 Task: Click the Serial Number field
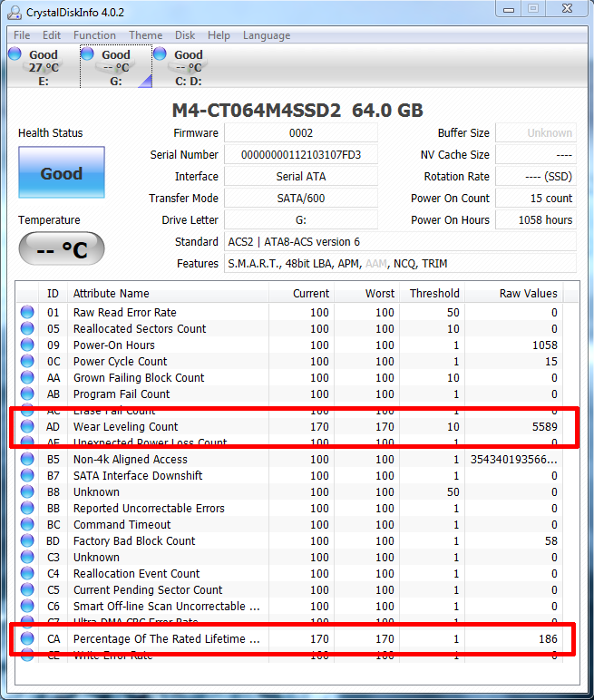point(301,155)
